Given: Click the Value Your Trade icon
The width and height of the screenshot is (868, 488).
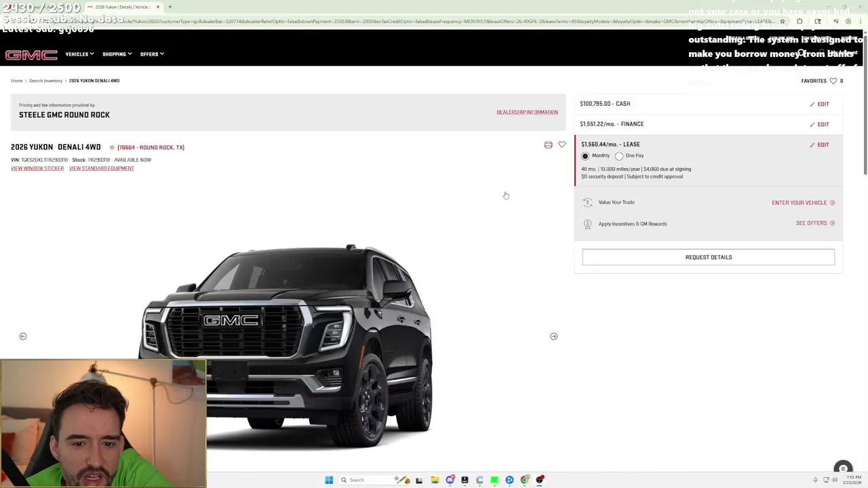Looking at the screenshot, I should coord(587,202).
